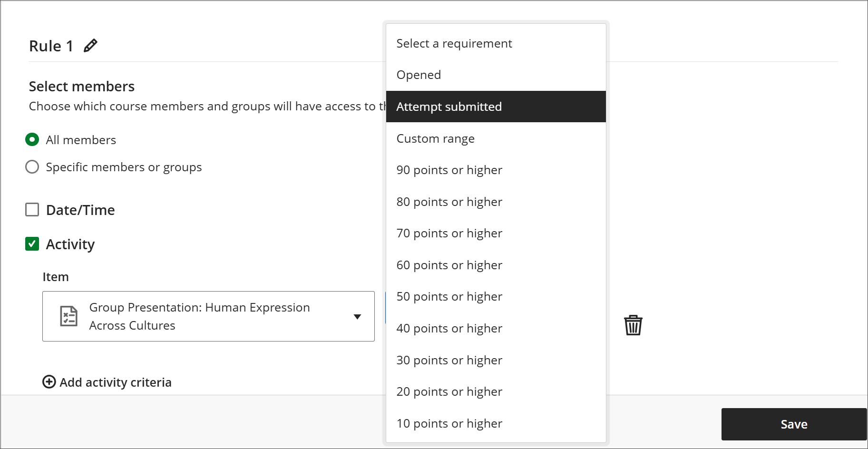Click the trash icon to delete the criterion
868x449 pixels.
tap(633, 325)
